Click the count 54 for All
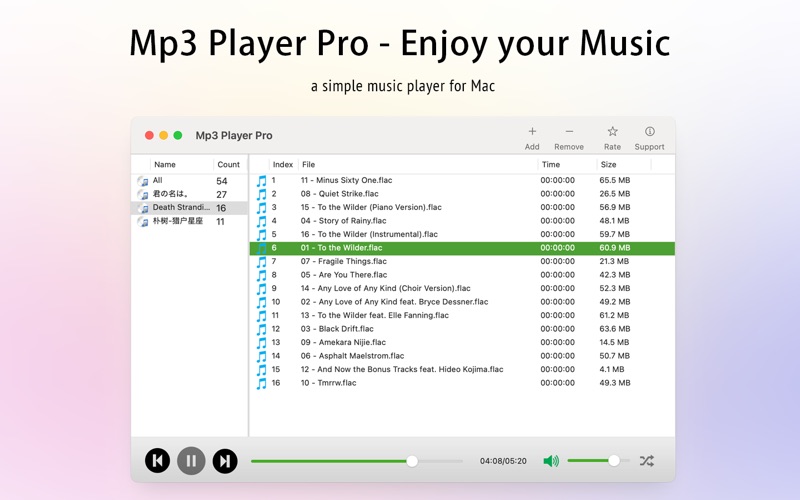This screenshot has height=500, width=800. coord(221,181)
